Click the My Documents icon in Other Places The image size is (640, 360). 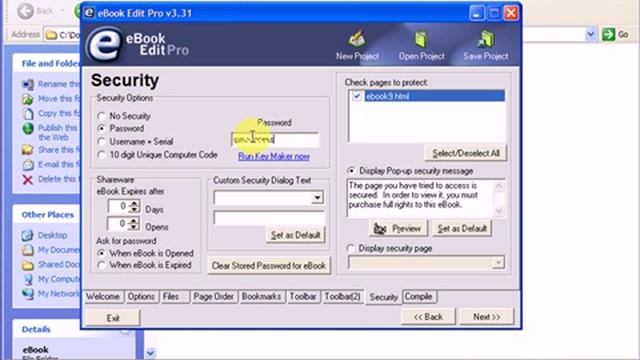click(27, 250)
